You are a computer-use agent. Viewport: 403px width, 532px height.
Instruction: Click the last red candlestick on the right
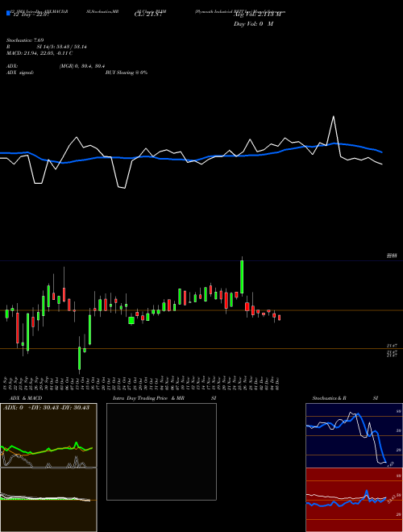coord(279,318)
